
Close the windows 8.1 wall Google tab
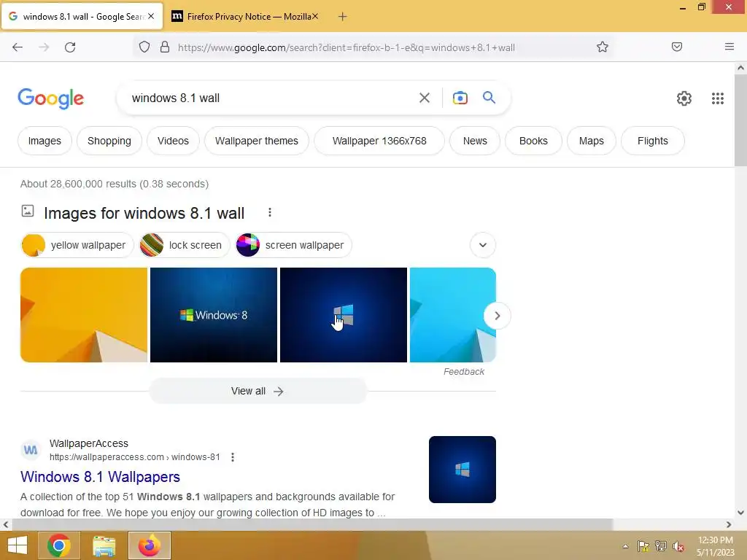click(x=151, y=16)
